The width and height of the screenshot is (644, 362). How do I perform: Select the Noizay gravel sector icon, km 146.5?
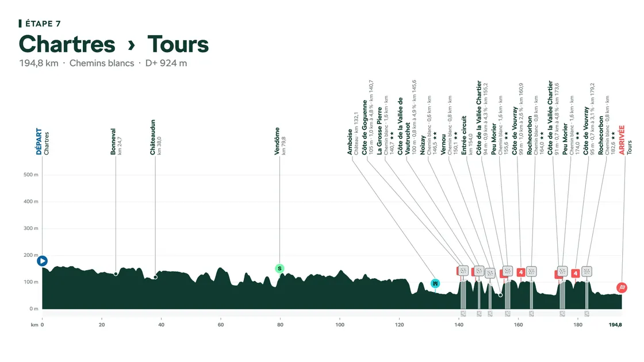[x=479, y=271]
